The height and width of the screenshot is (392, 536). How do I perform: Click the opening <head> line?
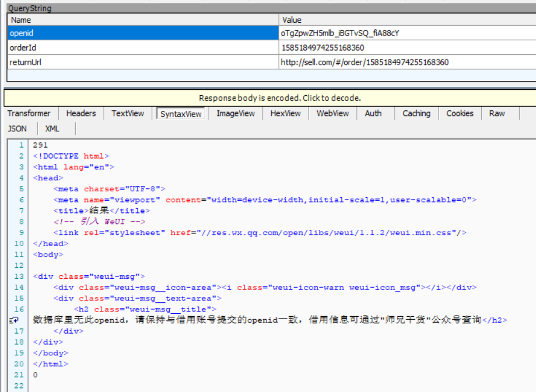pyautogui.click(x=48, y=178)
